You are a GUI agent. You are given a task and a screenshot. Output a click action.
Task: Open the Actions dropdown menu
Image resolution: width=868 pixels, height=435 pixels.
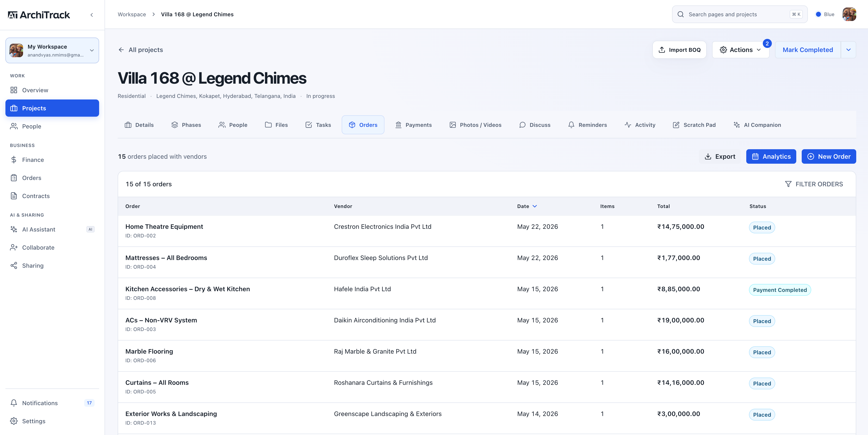tap(740, 50)
